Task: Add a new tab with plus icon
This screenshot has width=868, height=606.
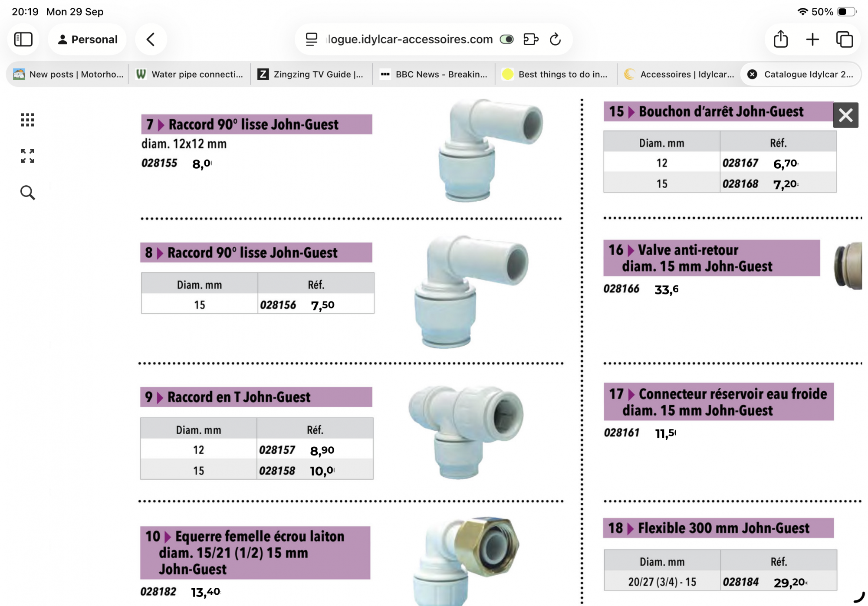Action: (812, 39)
